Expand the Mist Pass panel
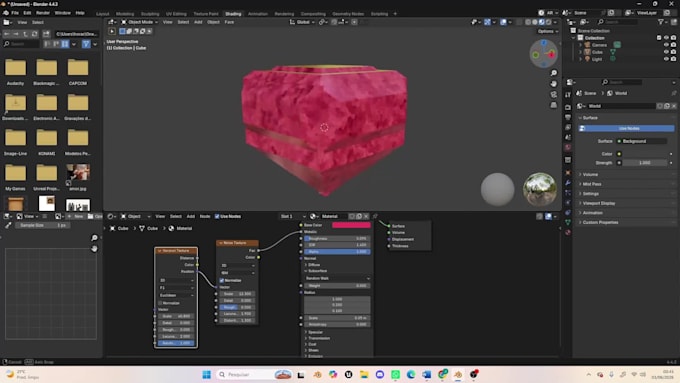680x383 pixels. 592,184
